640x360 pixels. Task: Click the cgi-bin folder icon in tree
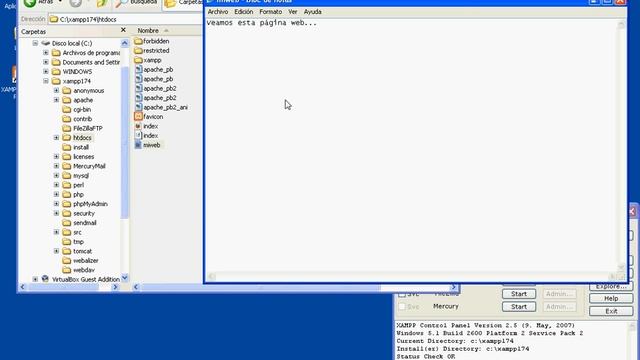67,109
